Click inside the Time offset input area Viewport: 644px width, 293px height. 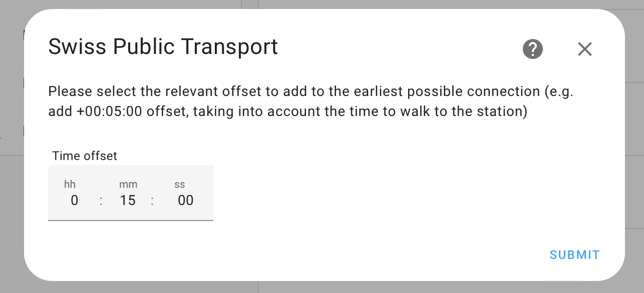130,200
